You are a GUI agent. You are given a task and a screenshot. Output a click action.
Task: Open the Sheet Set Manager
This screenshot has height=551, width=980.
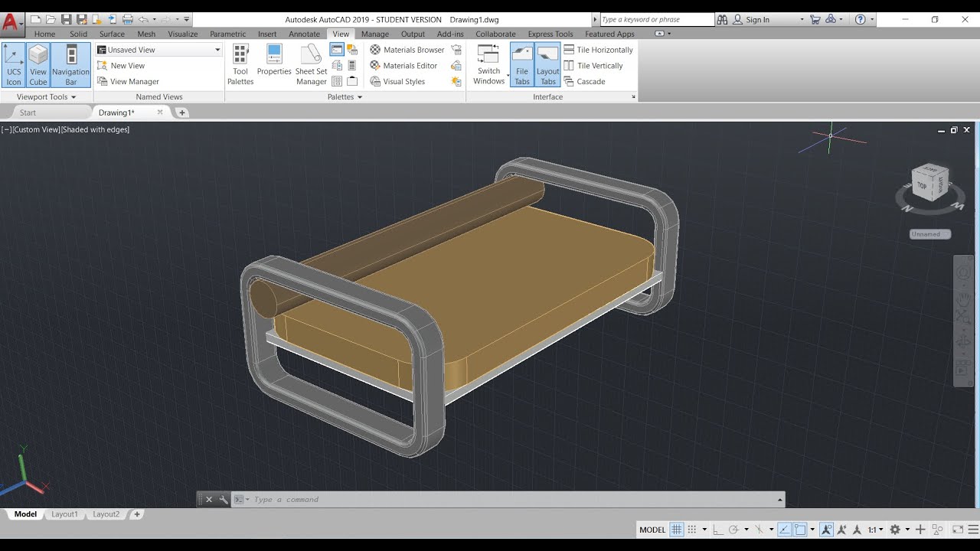click(311, 64)
